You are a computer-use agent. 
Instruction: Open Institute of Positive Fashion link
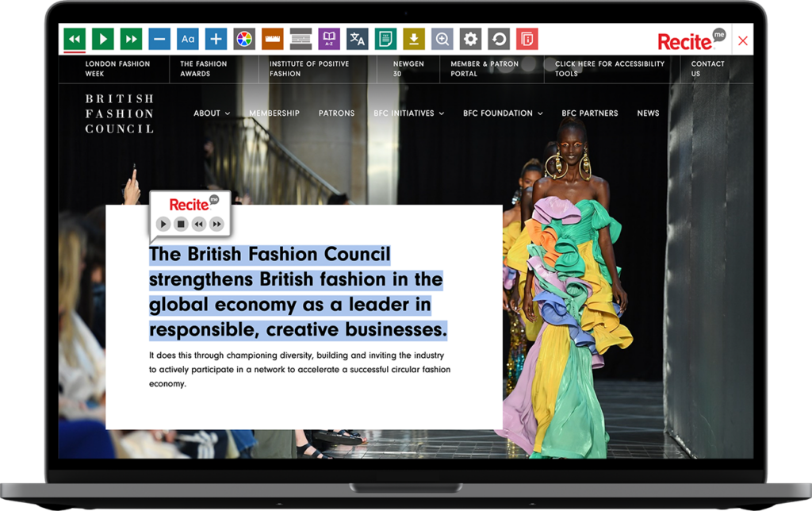click(309, 68)
